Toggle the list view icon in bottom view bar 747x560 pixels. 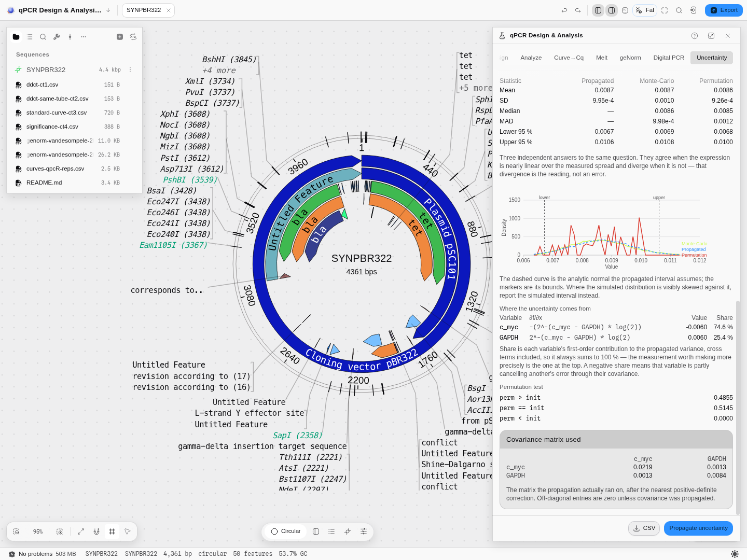(x=331, y=531)
